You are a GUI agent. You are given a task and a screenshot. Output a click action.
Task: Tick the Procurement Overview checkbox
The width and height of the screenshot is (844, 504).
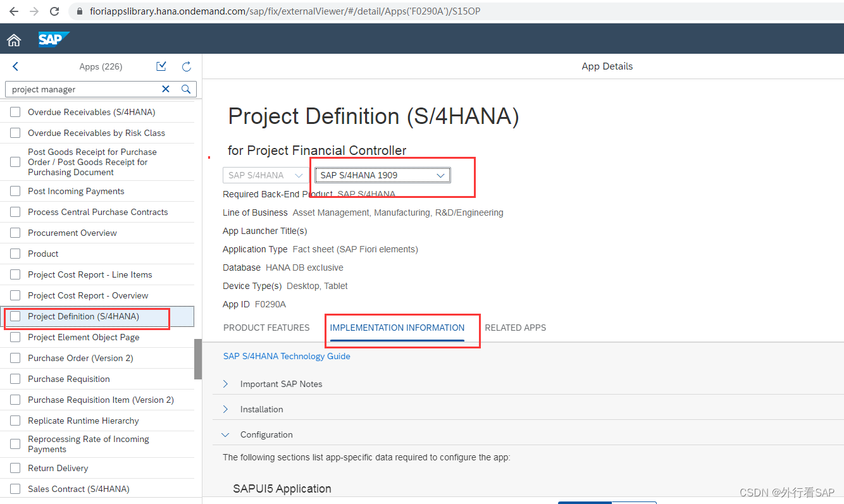pos(15,233)
